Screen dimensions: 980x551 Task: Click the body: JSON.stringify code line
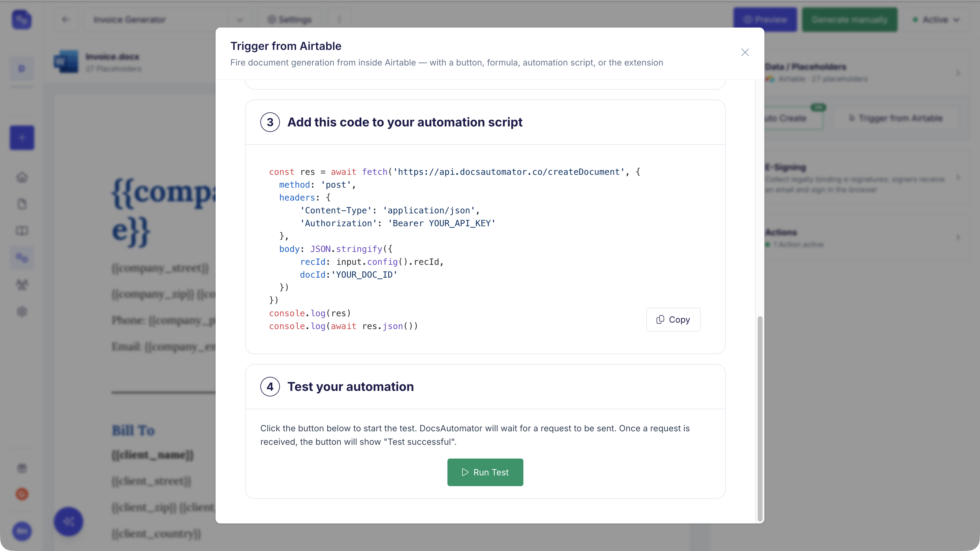click(336, 249)
